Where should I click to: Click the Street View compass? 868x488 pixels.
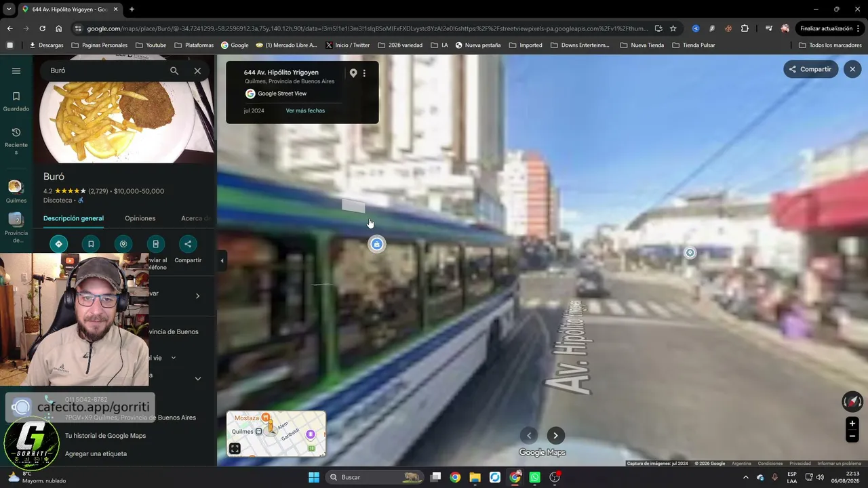(852, 402)
